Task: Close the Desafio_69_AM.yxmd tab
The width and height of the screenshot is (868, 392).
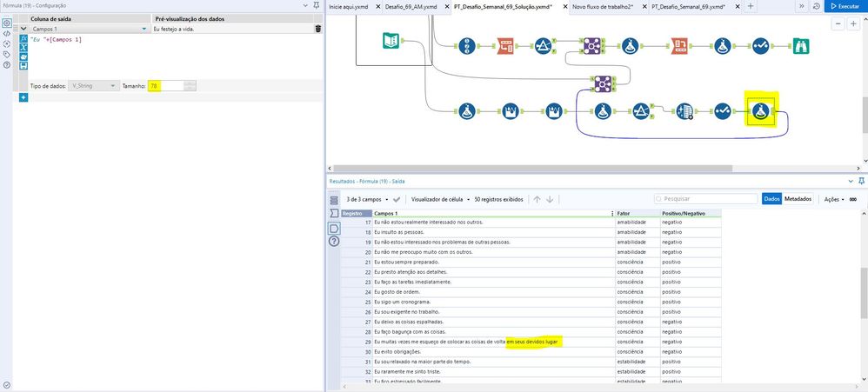Action: pyautogui.click(x=448, y=6)
